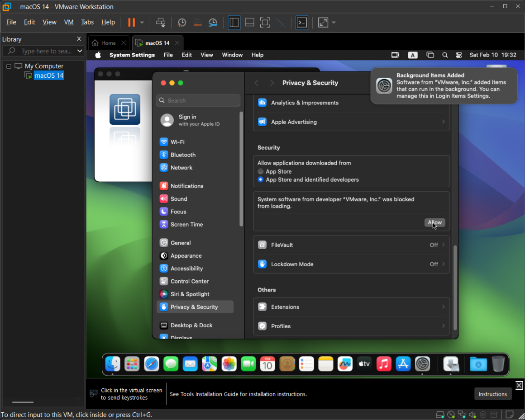Open App Store from the Dock
This screenshot has width=525, height=420.
pyautogui.click(x=403, y=364)
